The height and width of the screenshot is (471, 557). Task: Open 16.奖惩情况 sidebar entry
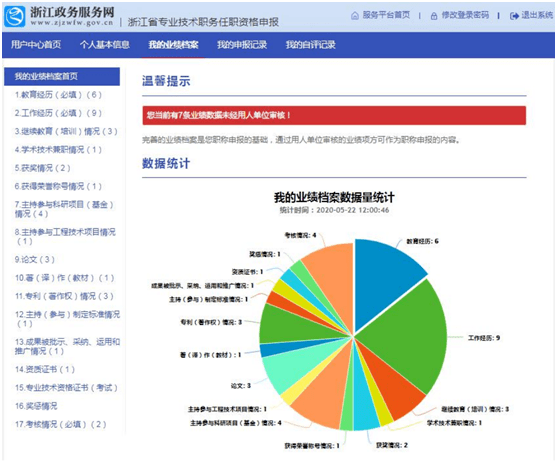pyautogui.click(x=36, y=406)
